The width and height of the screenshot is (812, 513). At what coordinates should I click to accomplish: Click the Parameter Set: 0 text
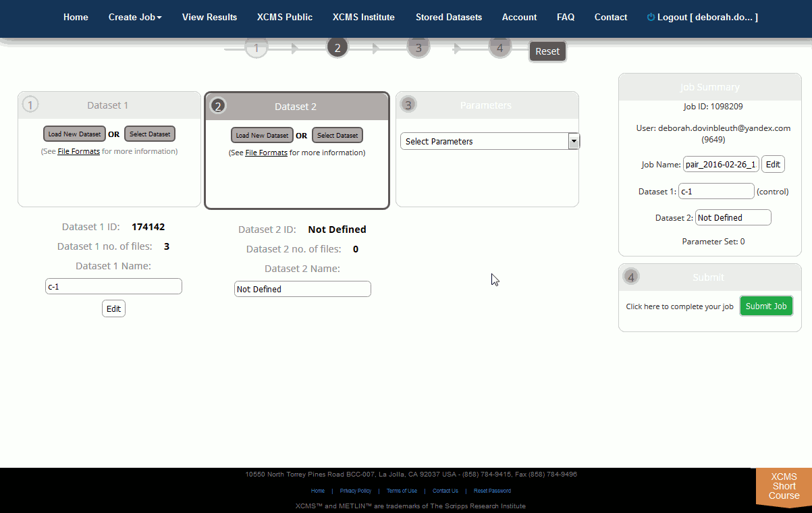(x=713, y=241)
